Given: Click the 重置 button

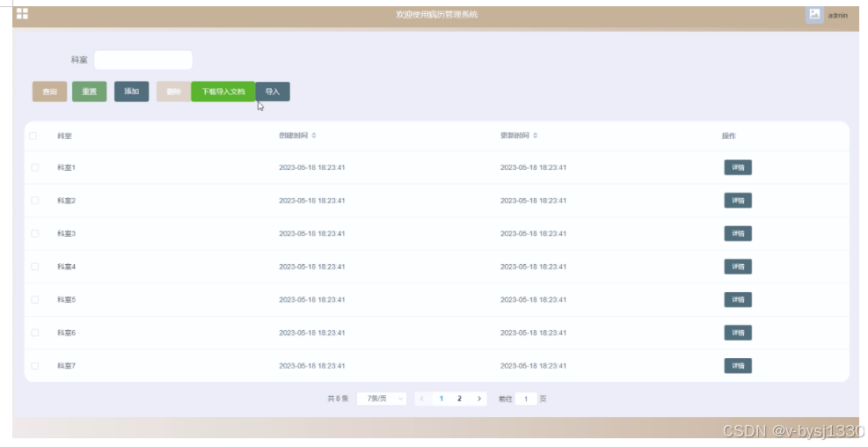Looking at the screenshot, I should click(89, 92).
